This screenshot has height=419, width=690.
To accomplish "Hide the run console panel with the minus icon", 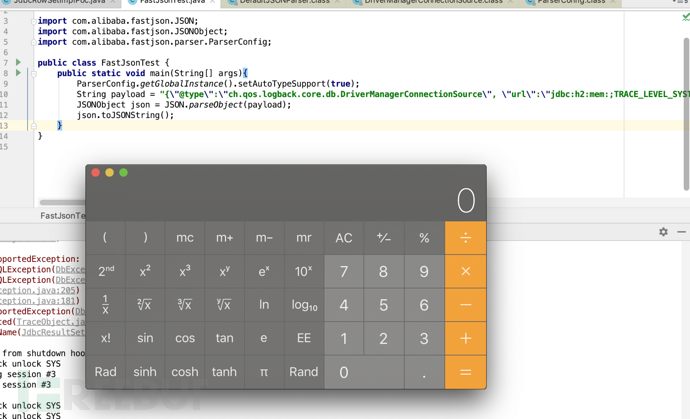I will [681, 232].
